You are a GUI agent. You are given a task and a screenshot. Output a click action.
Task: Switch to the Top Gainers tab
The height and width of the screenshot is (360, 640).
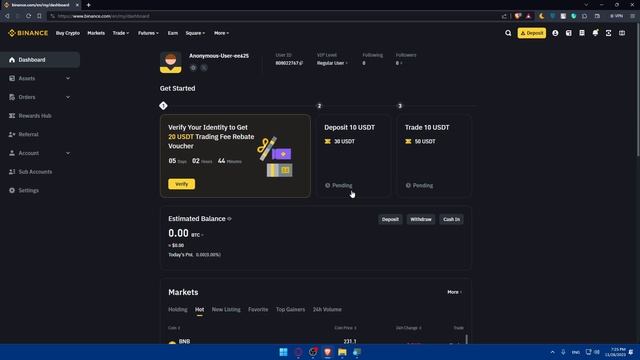(290, 309)
